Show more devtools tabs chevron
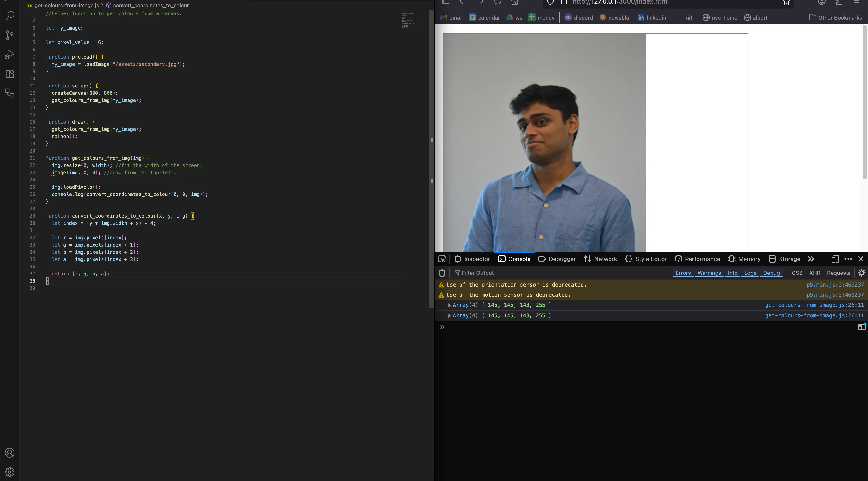Screen dimensions: 868x481 tap(811, 259)
